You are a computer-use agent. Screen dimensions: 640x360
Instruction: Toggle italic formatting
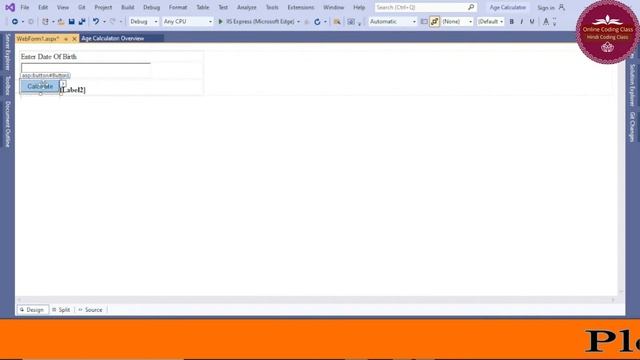[x=522, y=22]
